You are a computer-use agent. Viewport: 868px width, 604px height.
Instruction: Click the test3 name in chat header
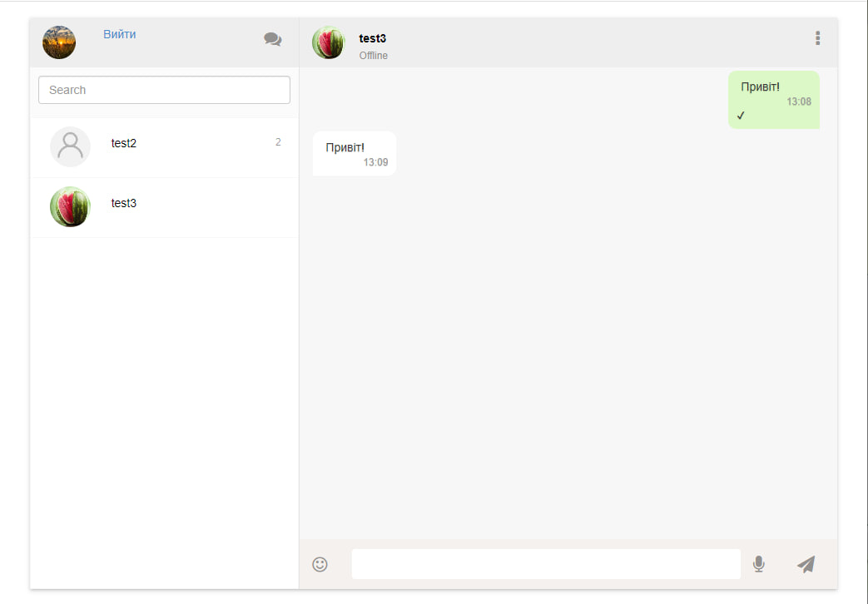click(x=373, y=38)
